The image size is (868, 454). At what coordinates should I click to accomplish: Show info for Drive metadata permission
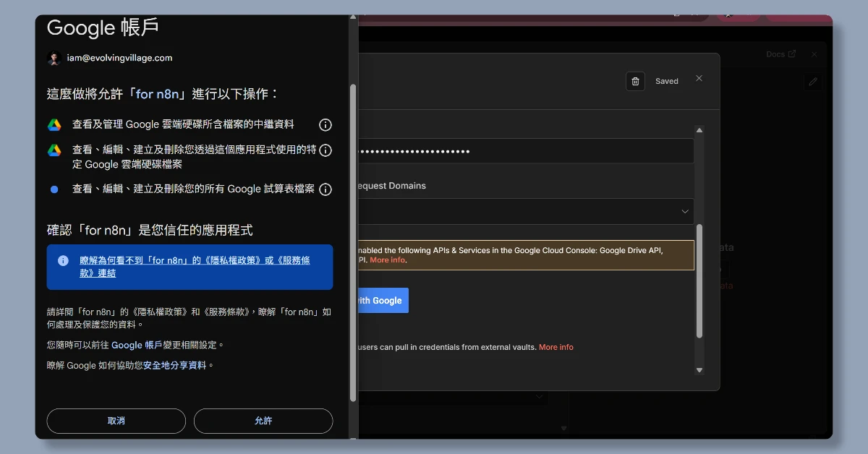325,125
